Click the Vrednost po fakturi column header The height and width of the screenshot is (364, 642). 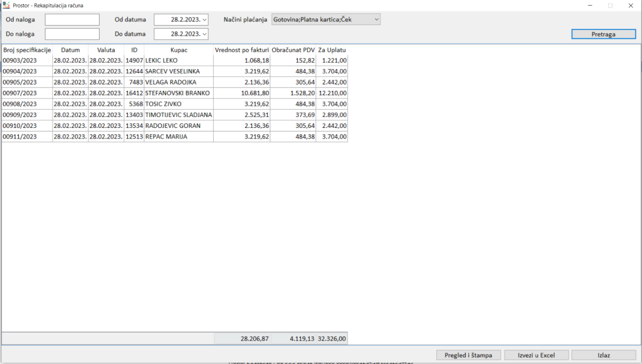242,49
